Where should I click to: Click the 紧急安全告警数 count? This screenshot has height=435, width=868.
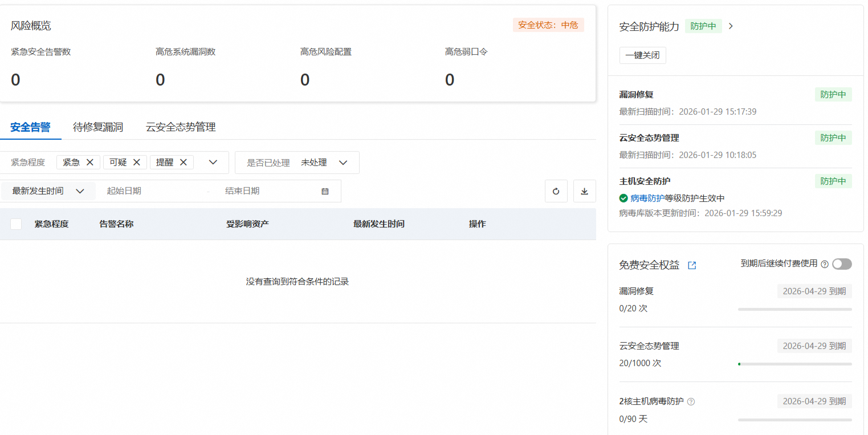click(x=15, y=80)
